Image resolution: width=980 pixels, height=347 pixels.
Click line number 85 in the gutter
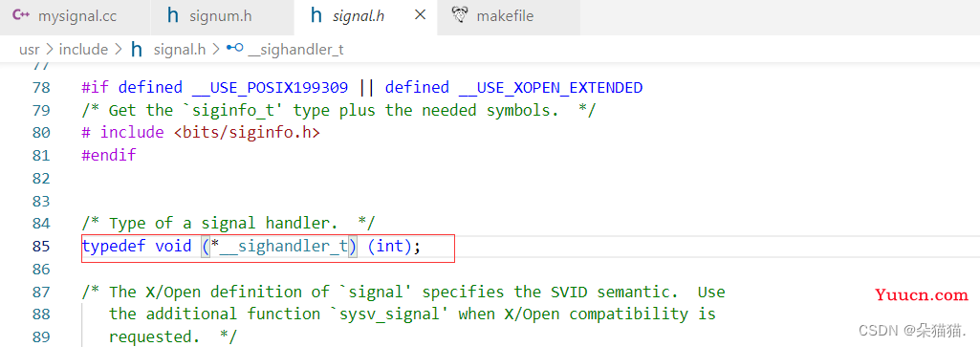coord(40,247)
